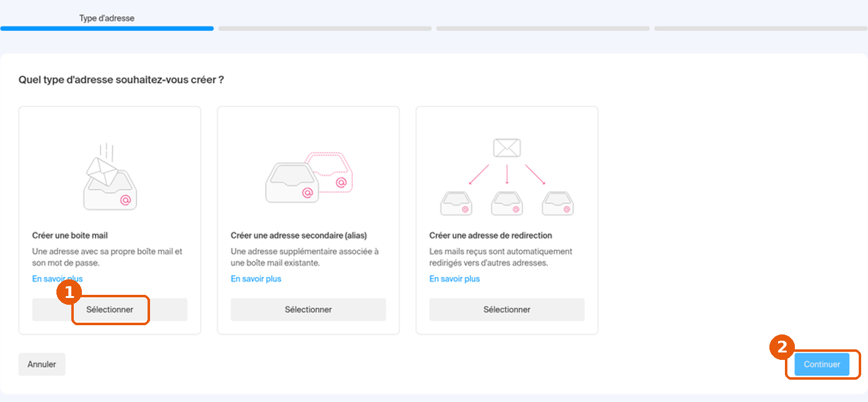The image size is (868, 402).
Task: Open "En savoir plus" under alias card
Action: (256, 279)
